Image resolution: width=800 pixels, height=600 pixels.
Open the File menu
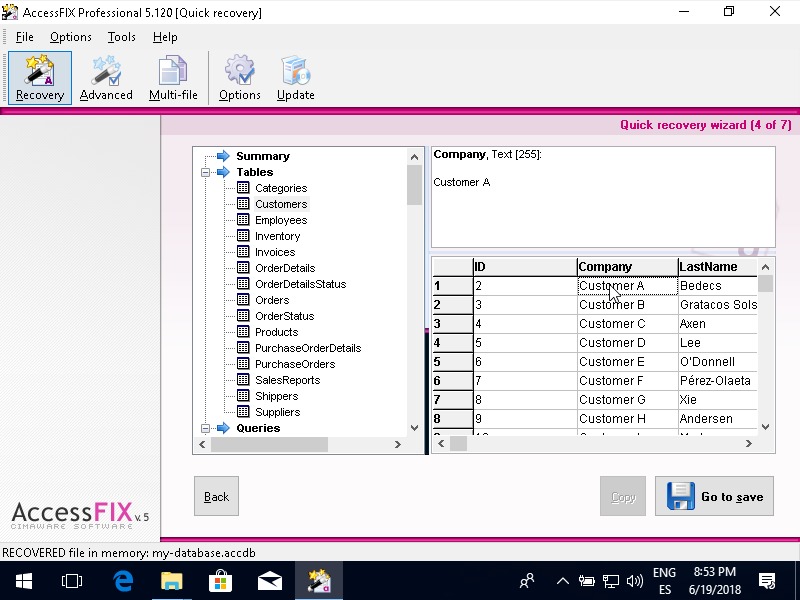point(24,37)
